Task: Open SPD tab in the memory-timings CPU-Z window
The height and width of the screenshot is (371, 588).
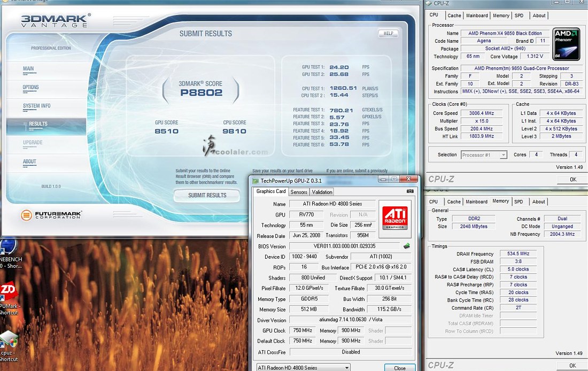Action: [x=519, y=202]
